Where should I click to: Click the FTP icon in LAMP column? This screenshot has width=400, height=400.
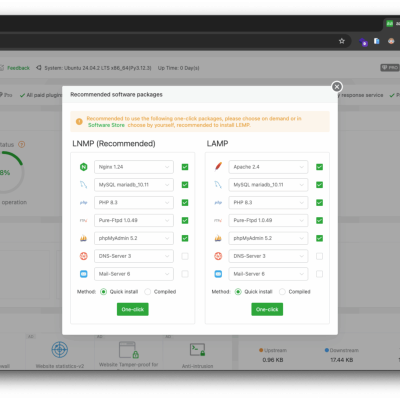[x=218, y=220]
